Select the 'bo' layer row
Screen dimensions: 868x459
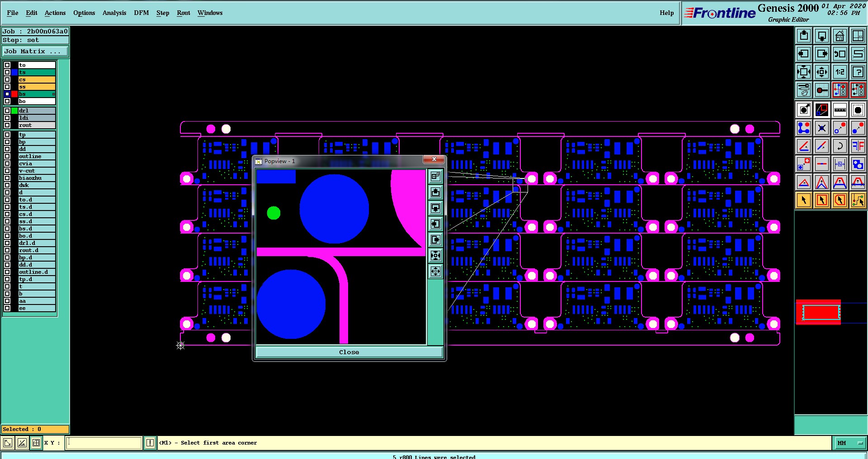pyautogui.click(x=37, y=101)
